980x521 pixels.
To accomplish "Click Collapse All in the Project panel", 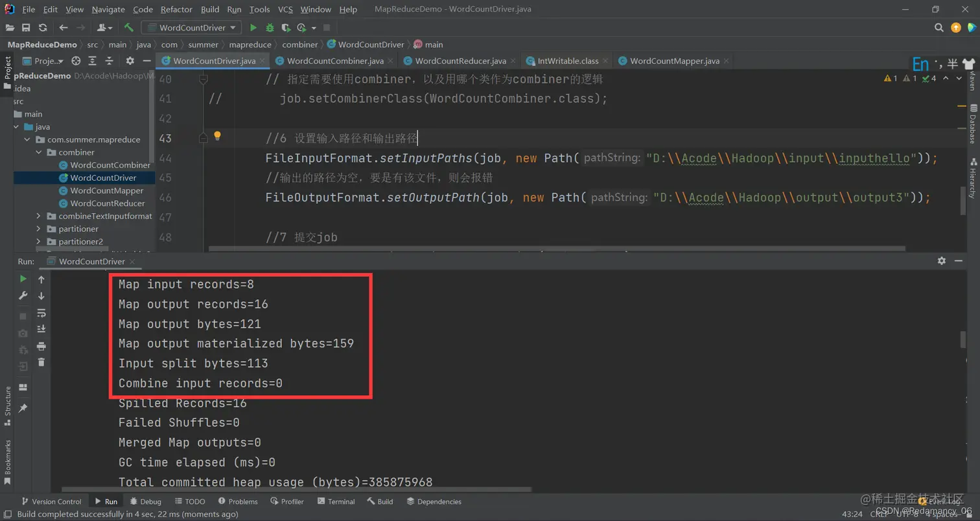I will point(108,61).
